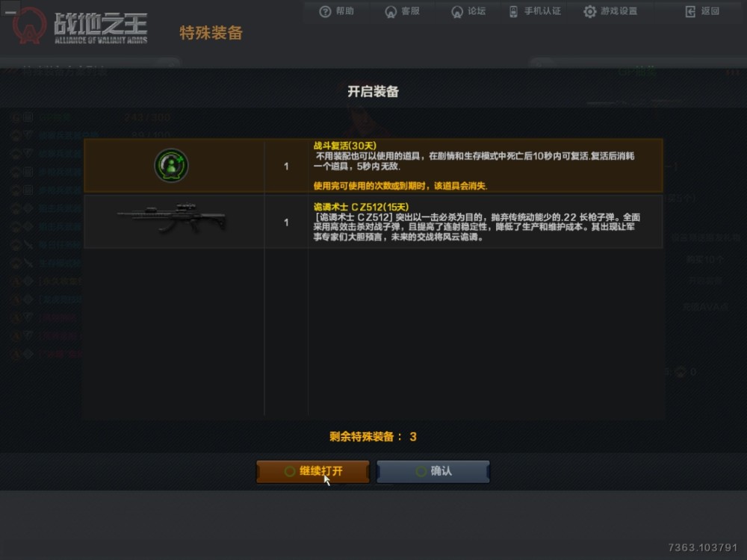The width and height of the screenshot is (747, 560).
Task: Confirm with the 确认 button
Action: [x=433, y=471]
